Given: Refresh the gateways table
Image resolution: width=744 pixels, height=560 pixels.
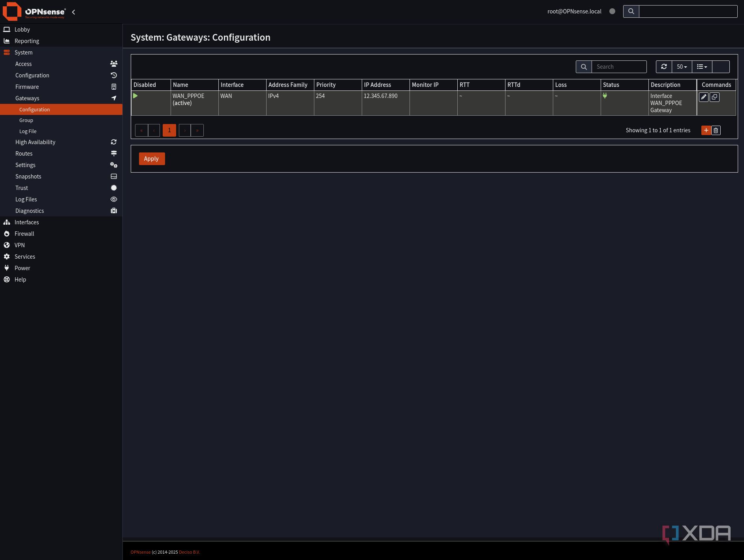Looking at the screenshot, I should tap(664, 67).
